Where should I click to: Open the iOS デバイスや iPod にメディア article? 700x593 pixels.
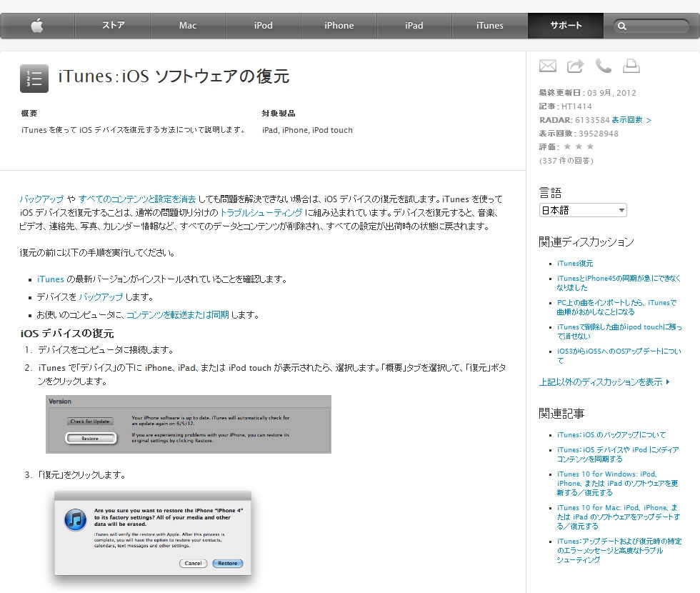pyautogui.click(x=618, y=454)
